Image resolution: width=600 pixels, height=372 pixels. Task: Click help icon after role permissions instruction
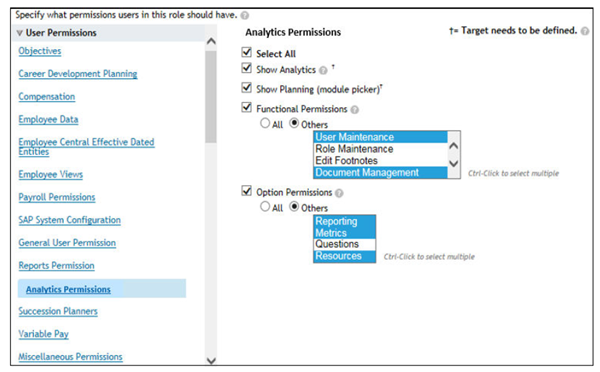245,15
